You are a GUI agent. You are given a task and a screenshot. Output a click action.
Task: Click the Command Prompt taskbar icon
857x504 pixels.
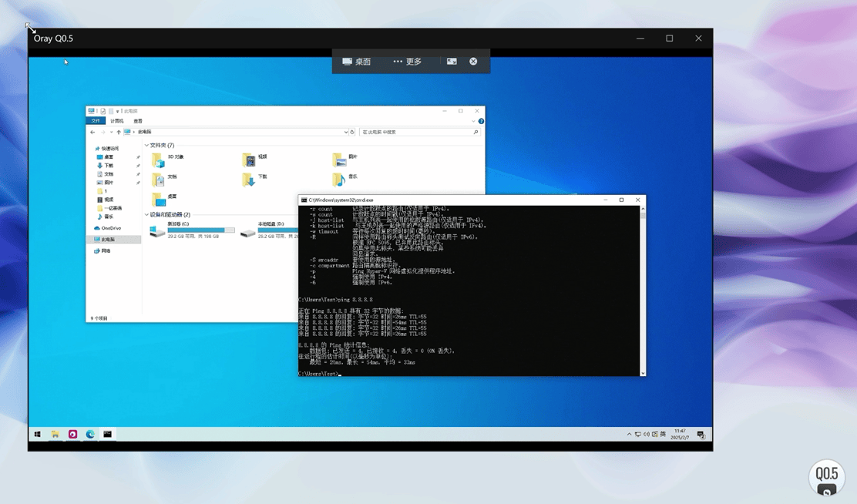[108, 434]
